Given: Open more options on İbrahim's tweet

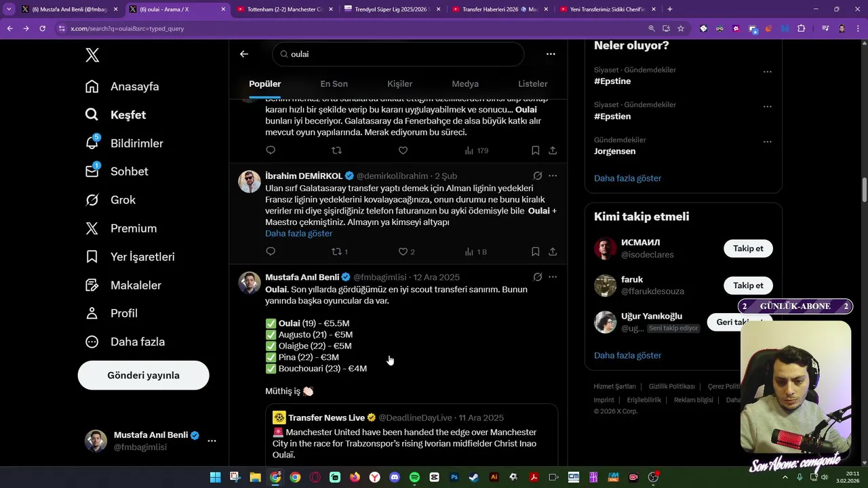Looking at the screenshot, I should pos(553,176).
